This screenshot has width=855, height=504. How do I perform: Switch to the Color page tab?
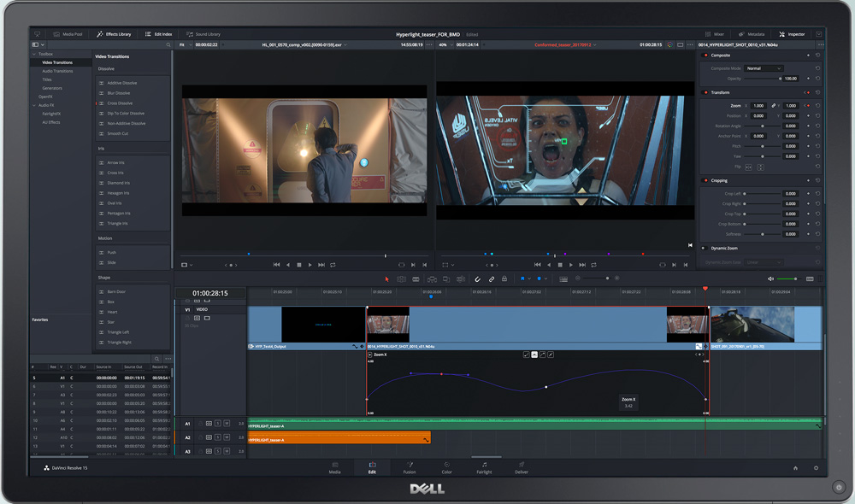click(x=446, y=467)
